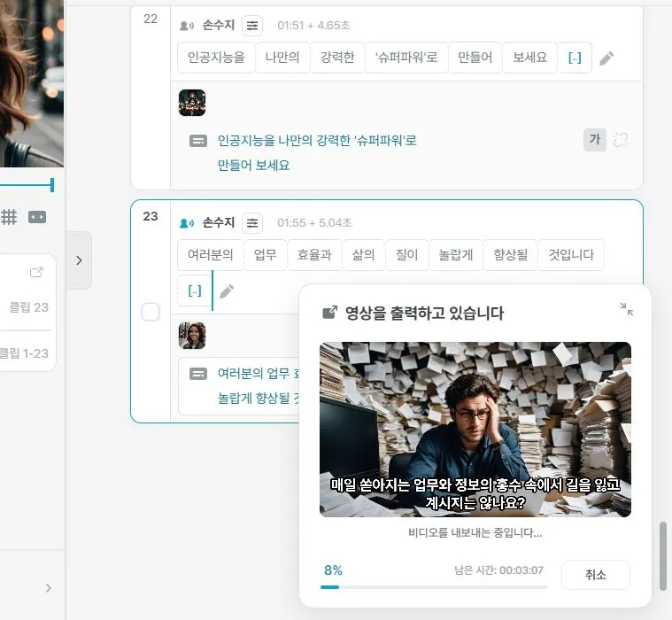Image resolution: width=672 pixels, height=620 pixels.
Task: Select word '향상될' in clip 23
Action: click(511, 255)
